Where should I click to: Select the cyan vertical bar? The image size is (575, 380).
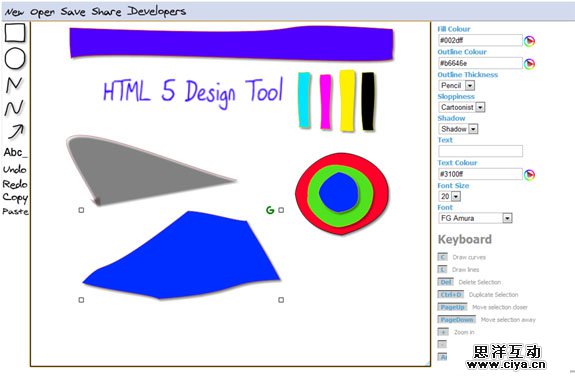tap(304, 100)
